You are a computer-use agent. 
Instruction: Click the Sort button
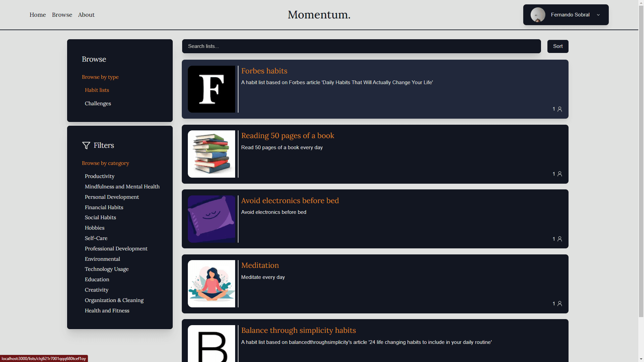click(558, 46)
